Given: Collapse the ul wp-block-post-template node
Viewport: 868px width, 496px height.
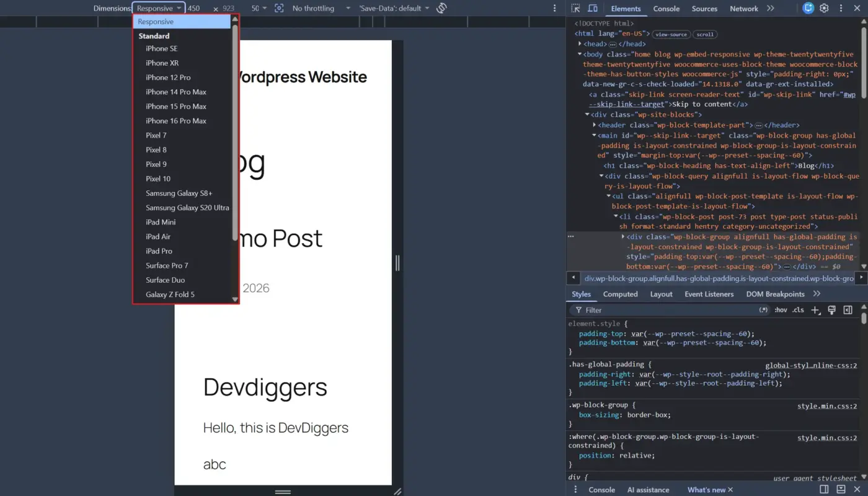Looking at the screenshot, I should (609, 196).
